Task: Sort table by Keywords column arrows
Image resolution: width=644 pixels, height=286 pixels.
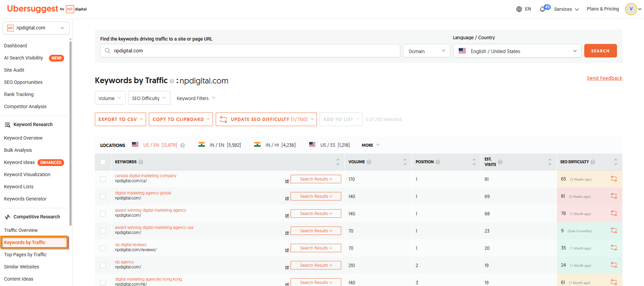Action: pyautogui.click(x=338, y=162)
